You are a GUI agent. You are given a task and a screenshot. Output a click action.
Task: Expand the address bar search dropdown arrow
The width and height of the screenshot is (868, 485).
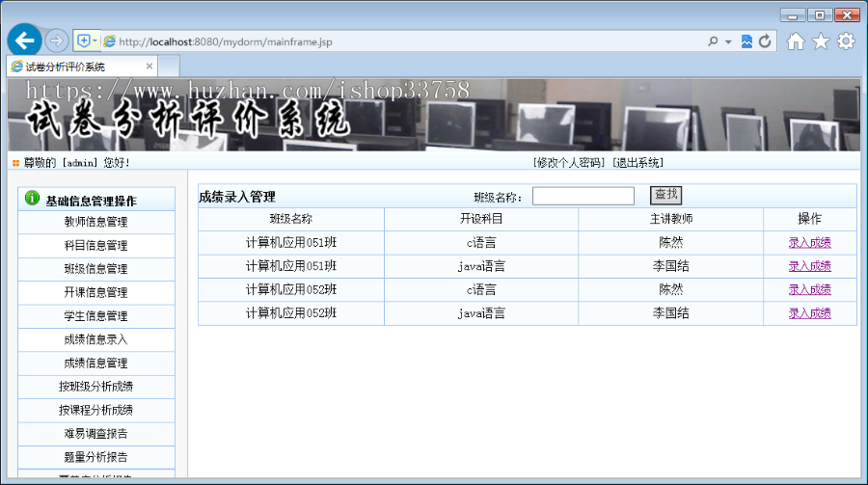pos(728,42)
